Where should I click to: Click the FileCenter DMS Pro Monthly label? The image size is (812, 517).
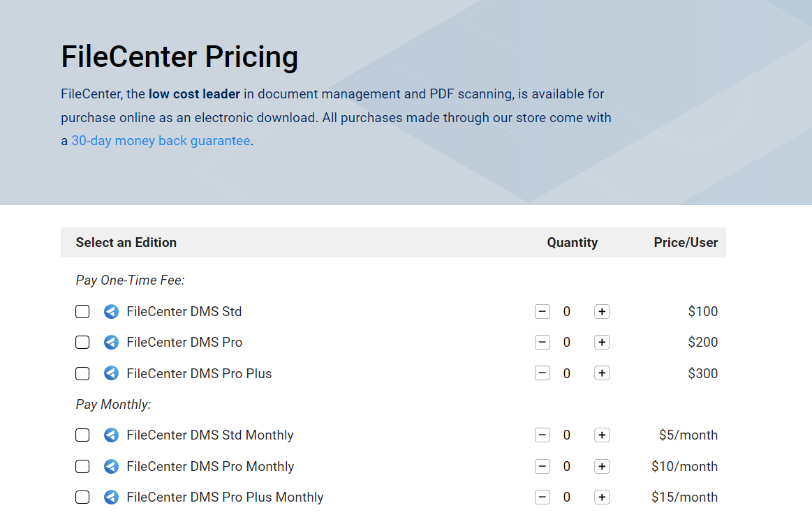(210, 467)
